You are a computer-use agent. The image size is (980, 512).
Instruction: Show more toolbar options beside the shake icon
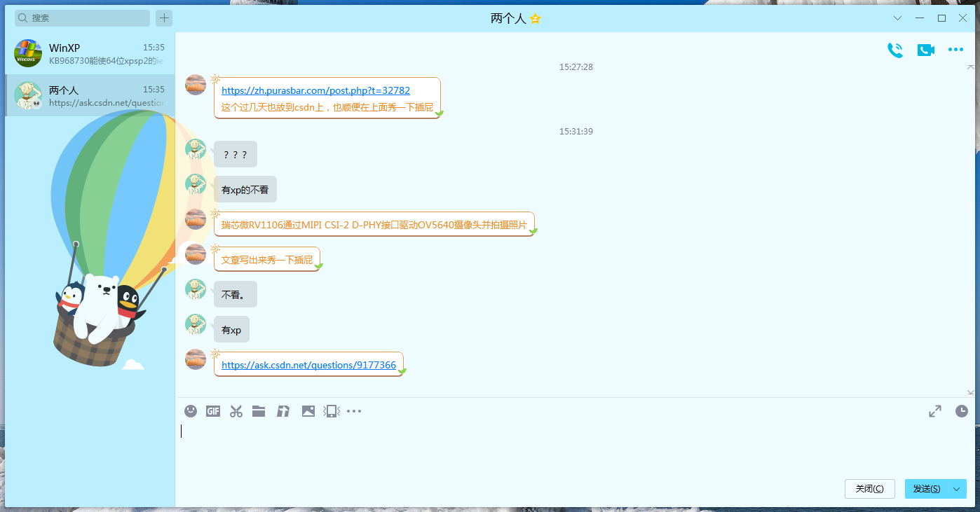(354, 411)
